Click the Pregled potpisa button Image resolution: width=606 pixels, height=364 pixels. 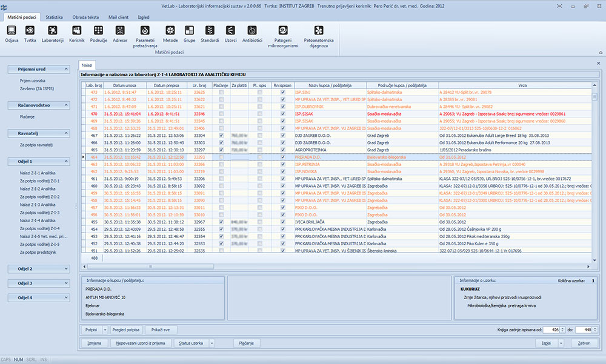(127, 330)
